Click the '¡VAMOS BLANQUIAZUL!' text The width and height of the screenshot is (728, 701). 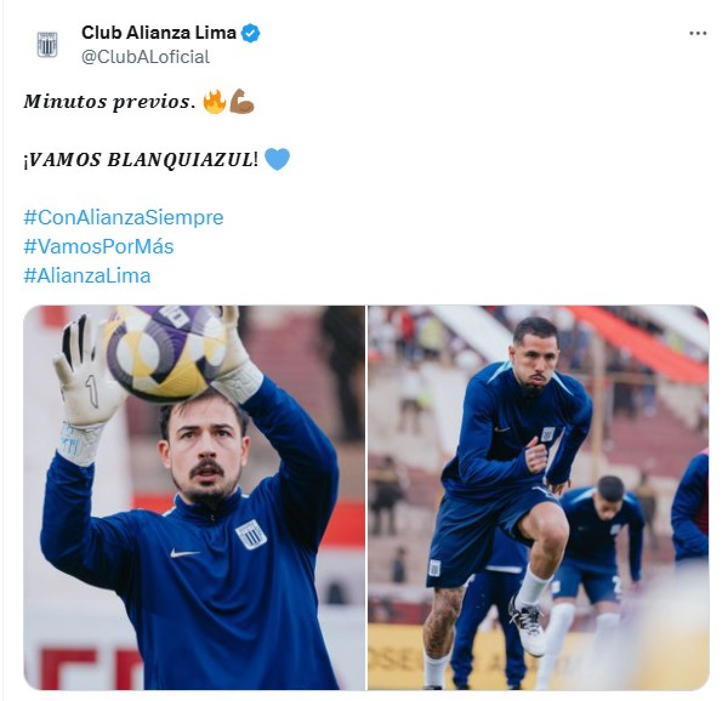point(141,160)
